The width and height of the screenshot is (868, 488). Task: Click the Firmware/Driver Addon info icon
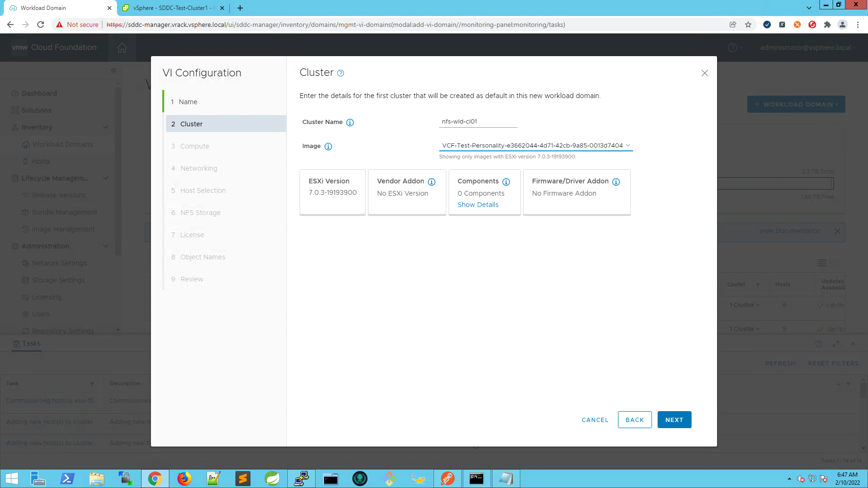click(x=616, y=182)
